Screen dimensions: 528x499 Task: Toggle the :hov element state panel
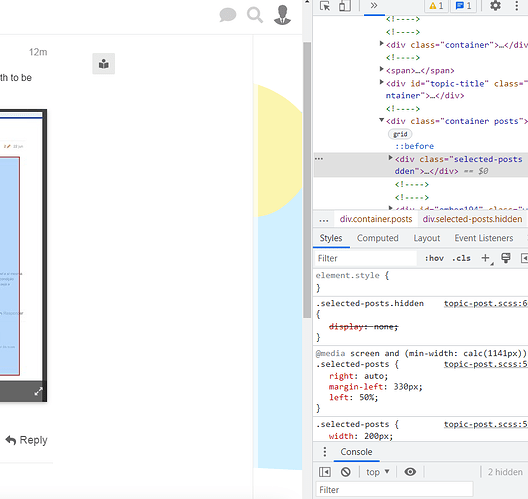(434, 258)
